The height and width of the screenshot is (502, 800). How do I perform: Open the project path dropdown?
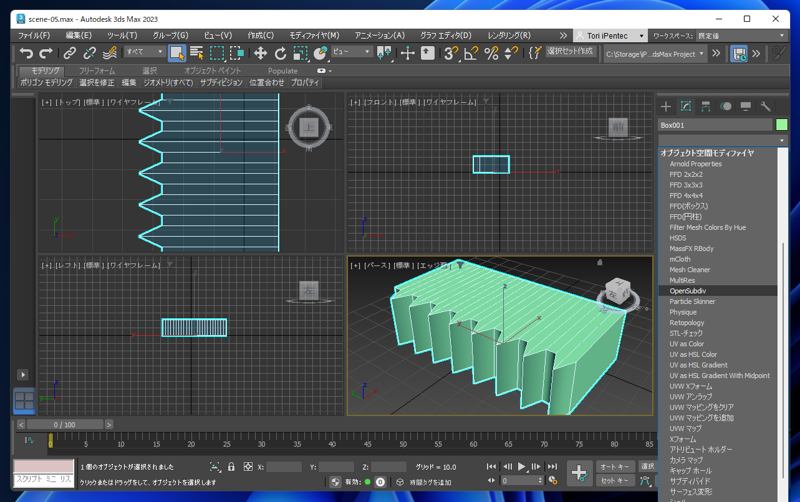pos(655,54)
